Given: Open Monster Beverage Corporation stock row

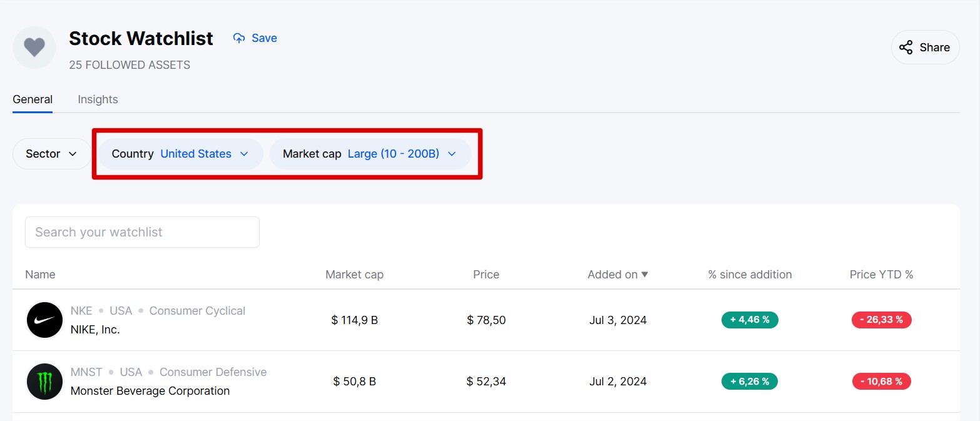Looking at the screenshot, I should pyautogui.click(x=150, y=391).
